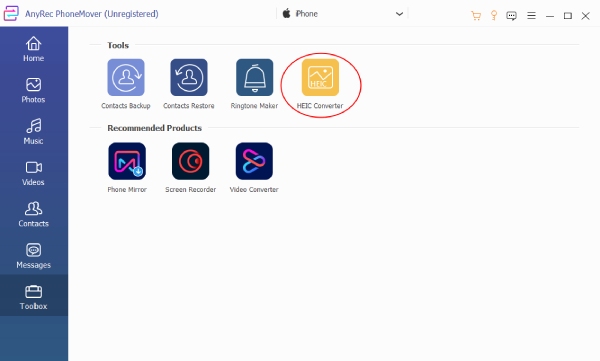The image size is (600, 361).
Task: Minimize the PhoneMover window
Action: (x=550, y=16)
